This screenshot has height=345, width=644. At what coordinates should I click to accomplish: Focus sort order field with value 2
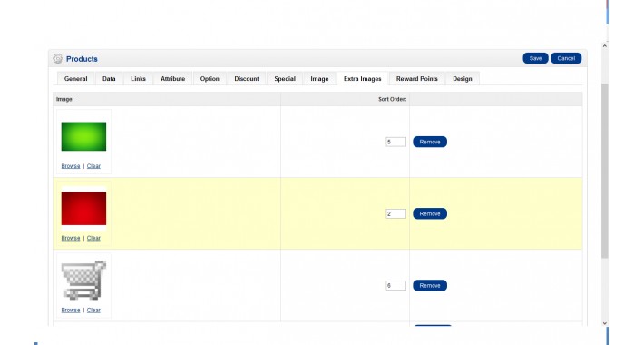point(396,214)
